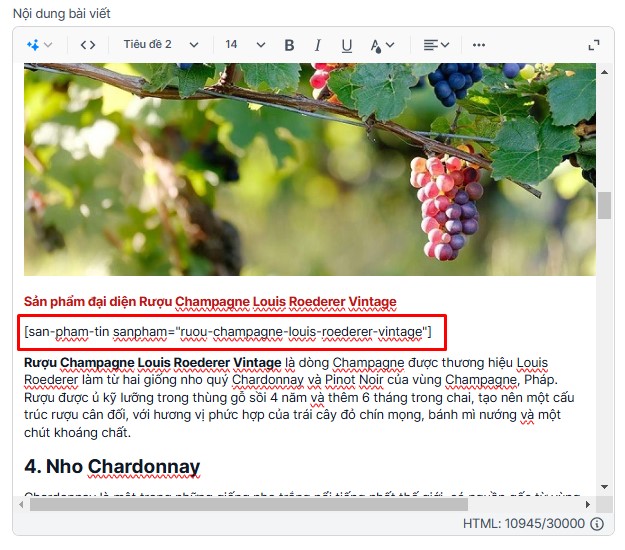
Task: Click the vertical scrollbar up arrow
Action: pyautogui.click(x=604, y=72)
